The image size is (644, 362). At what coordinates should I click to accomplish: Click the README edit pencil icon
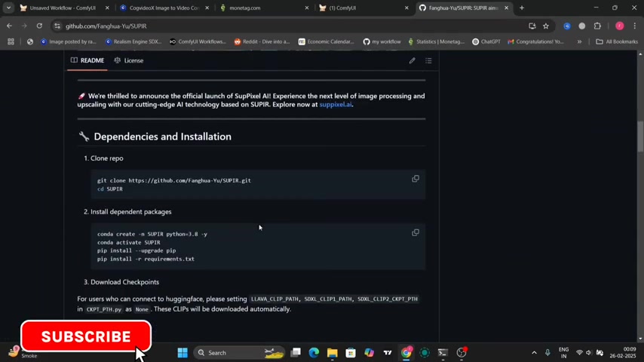pos(412,60)
